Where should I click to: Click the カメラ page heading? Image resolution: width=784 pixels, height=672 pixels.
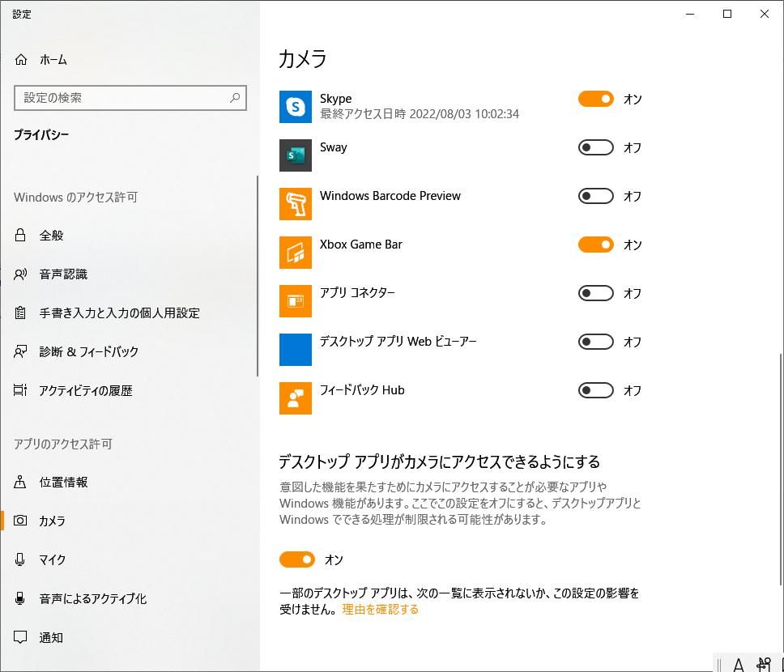[x=302, y=58]
